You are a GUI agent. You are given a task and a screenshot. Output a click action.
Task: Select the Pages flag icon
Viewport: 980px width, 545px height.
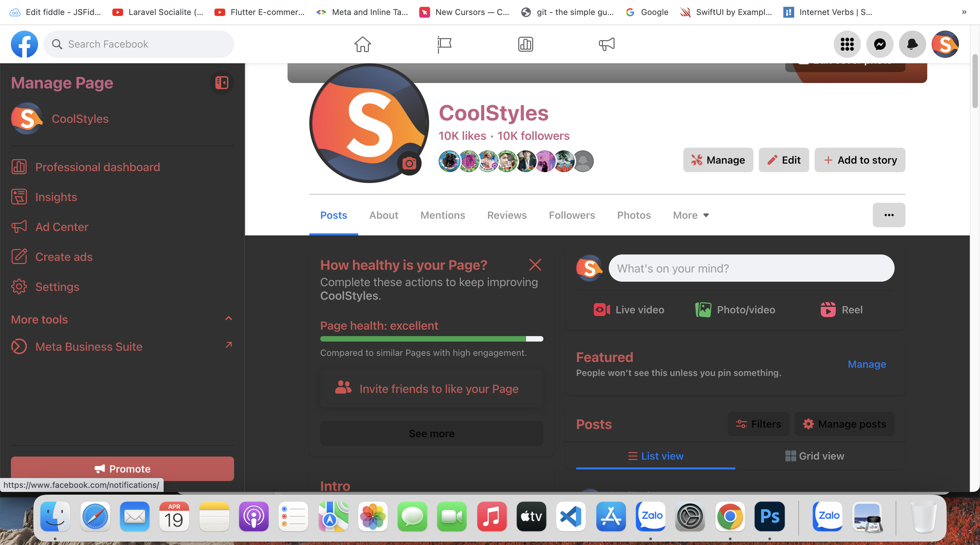tap(444, 44)
